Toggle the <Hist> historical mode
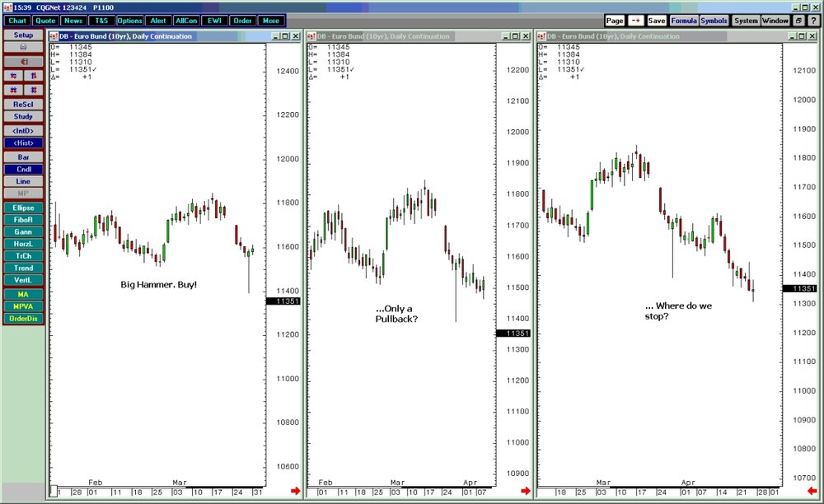The width and height of the screenshot is (824, 504). pyautogui.click(x=23, y=142)
